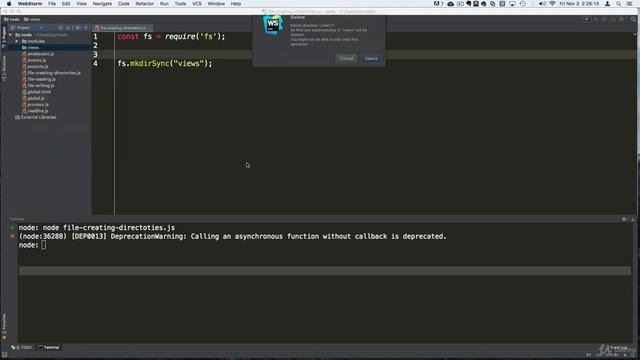640x360 pixels.
Task: Open file-creating-directories.js in project tree
Action: pyautogui.click(x=51, y=73)
